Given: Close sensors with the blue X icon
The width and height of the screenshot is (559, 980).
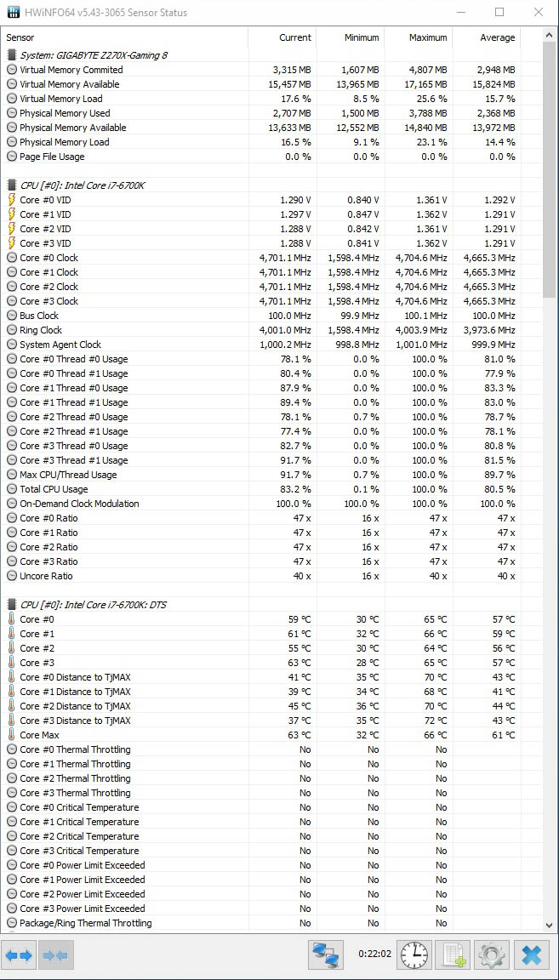Looking at the screenshot, I should coord(532,954).
